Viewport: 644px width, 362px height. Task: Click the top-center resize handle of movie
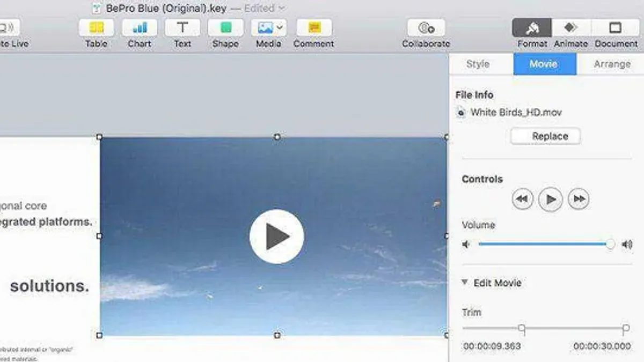pos(277,137)
